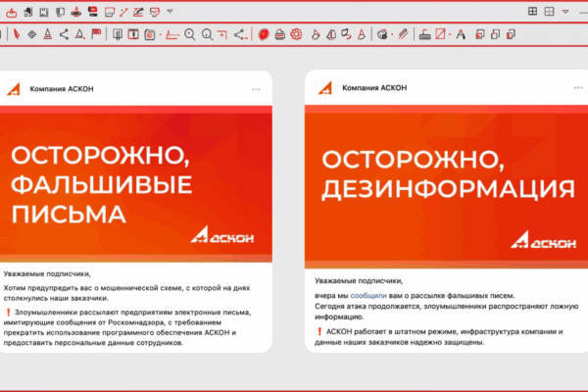Image resolution: width=588 pixels, height=392 pixels.
Task: Select the diamond target snap icon
Action: pos(31,34)
